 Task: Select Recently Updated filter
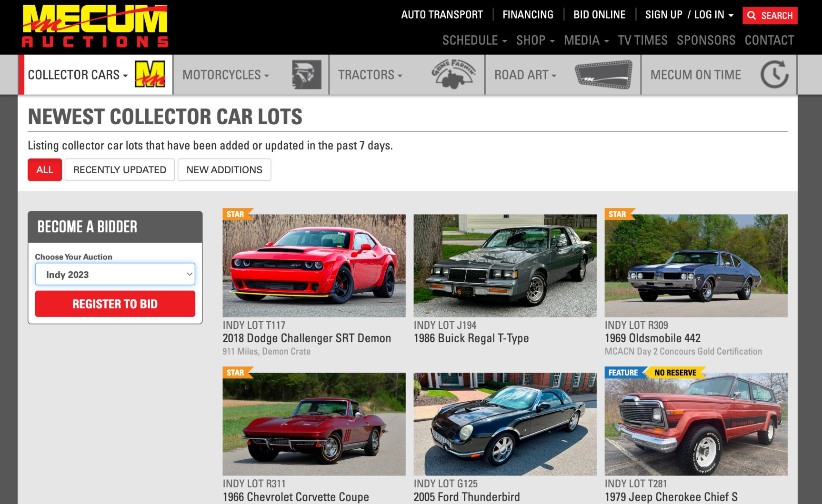pyautogui.click(x=120, y=170)
